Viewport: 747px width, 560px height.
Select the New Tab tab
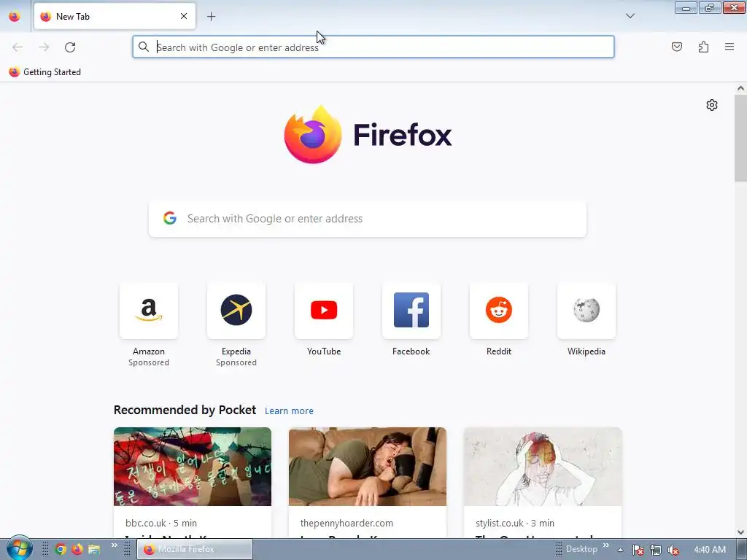click(115, 16)
